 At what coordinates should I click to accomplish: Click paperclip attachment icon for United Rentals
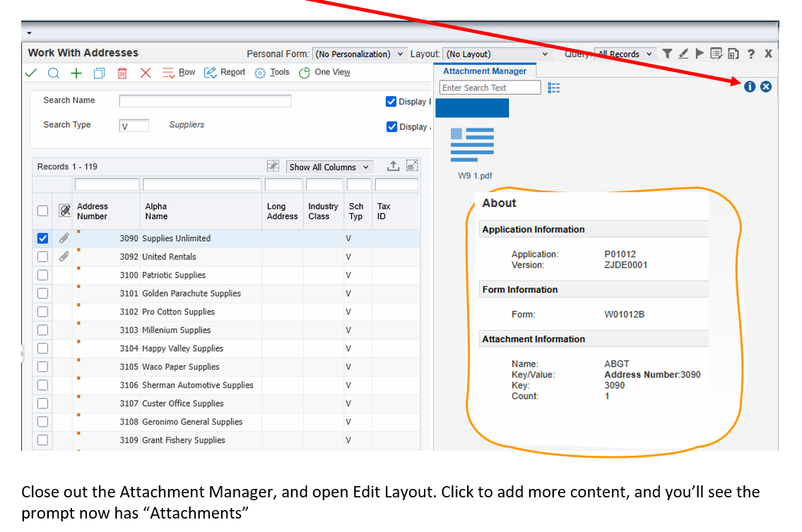coord(64,256)
